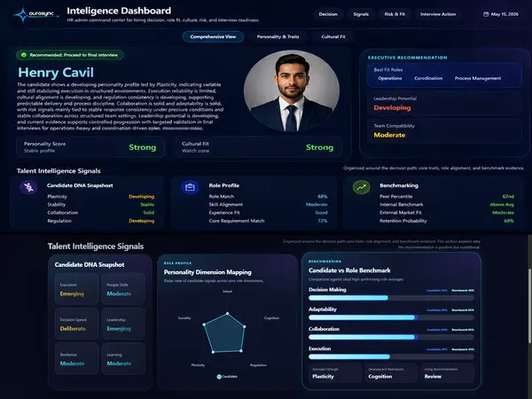Click the Review recommendation tile
Screen dimensions: 532x399
pyautogui.click(x=448, y=373)
